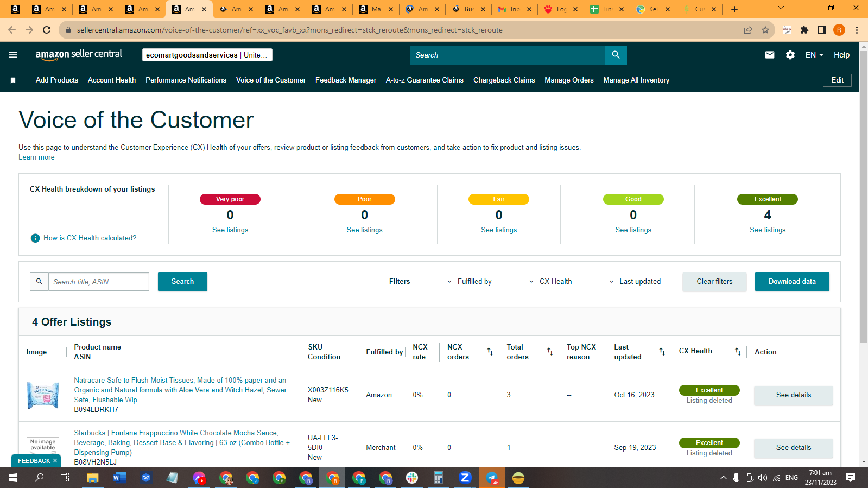
Task: Click the top Seller Central Search field
Action: pyautogui.click(x=508, y=55)
